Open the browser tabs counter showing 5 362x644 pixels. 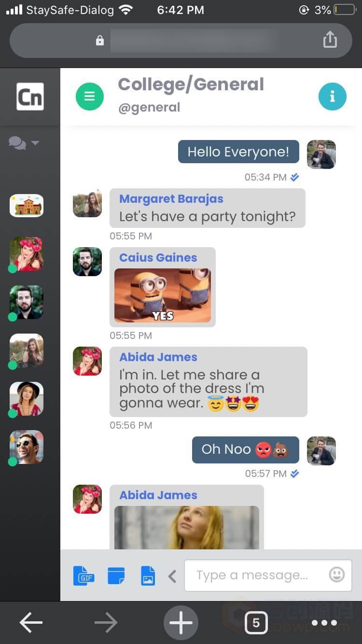pos(256,623)
